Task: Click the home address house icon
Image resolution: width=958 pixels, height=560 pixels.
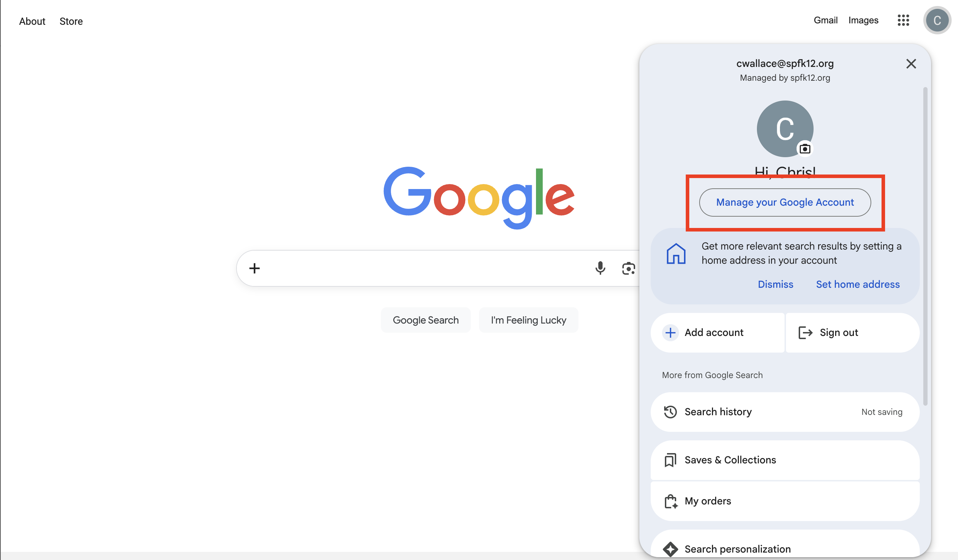Action: point(675,253)
